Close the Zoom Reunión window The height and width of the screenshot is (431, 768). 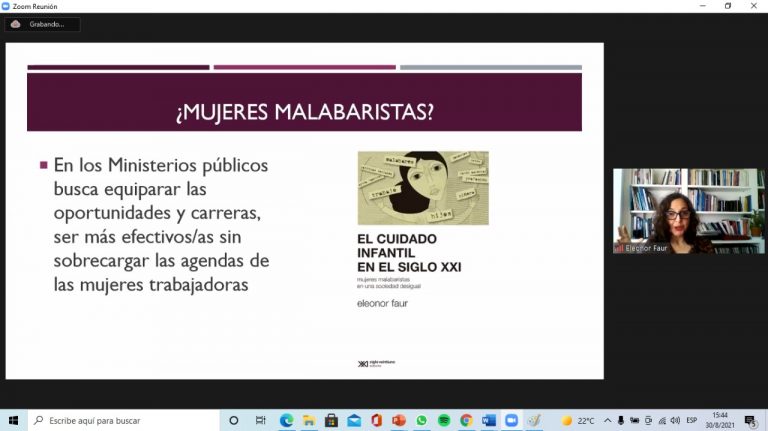[x=754, y=6]
